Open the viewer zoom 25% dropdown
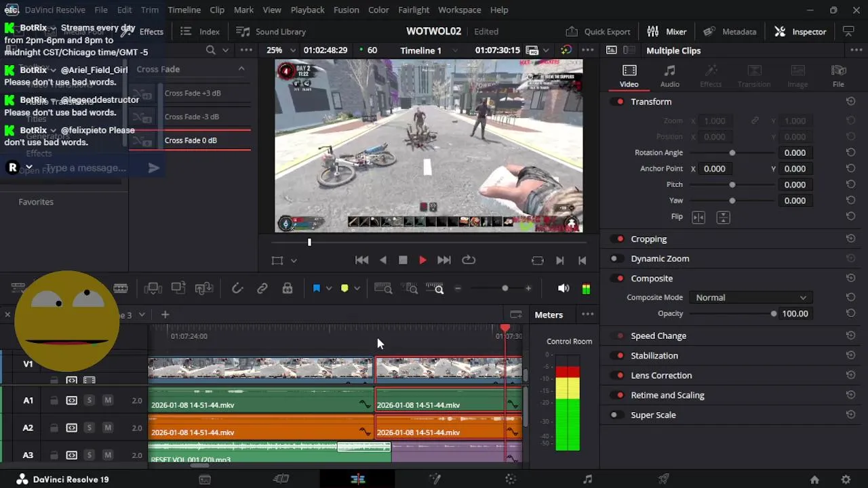The width and height of the screenshot is (868, 488). [x=281, y=50]
